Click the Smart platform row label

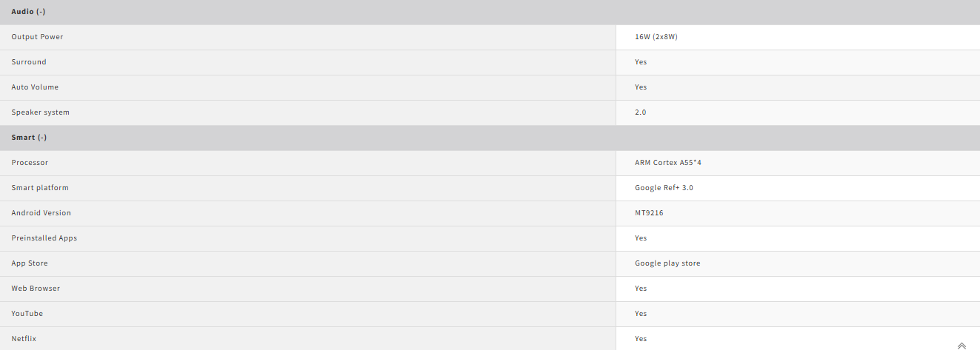(x=40, y=188)
